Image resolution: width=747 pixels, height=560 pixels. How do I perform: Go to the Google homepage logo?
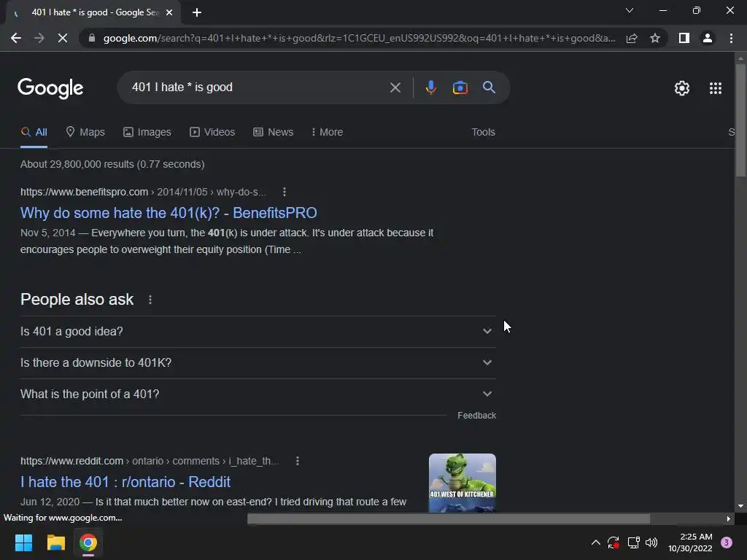pos(50,88)
